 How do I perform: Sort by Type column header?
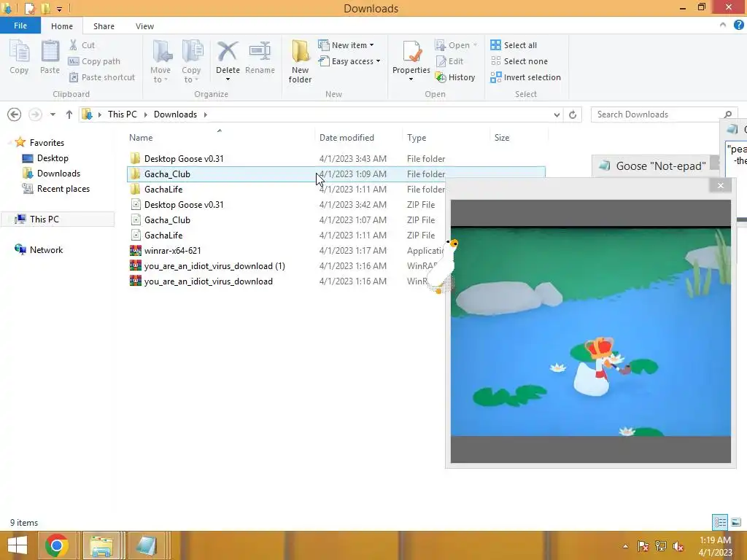(417, 138)
